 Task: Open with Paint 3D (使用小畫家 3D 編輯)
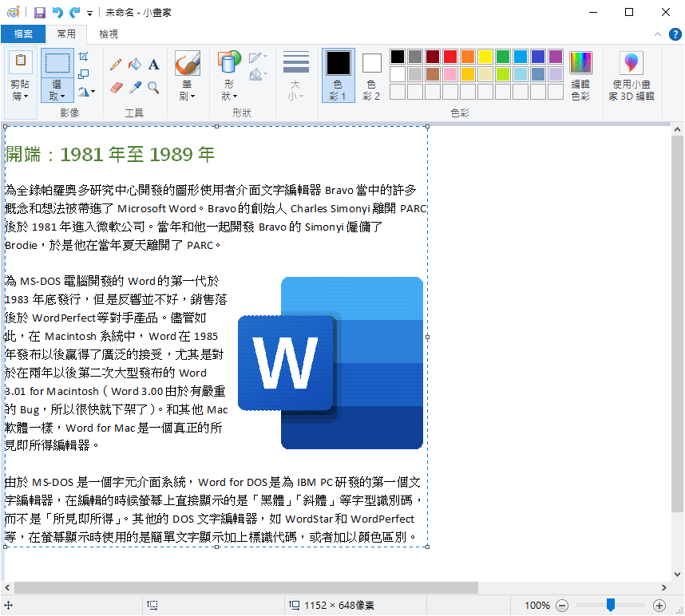point(632,76)
